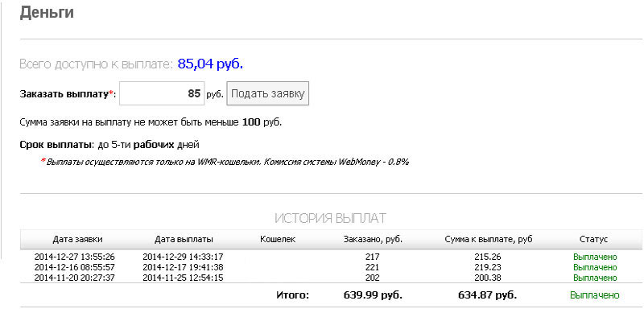
Task: Select request date 2014-12-27 13:55:26
Action: tap(74, 257)
